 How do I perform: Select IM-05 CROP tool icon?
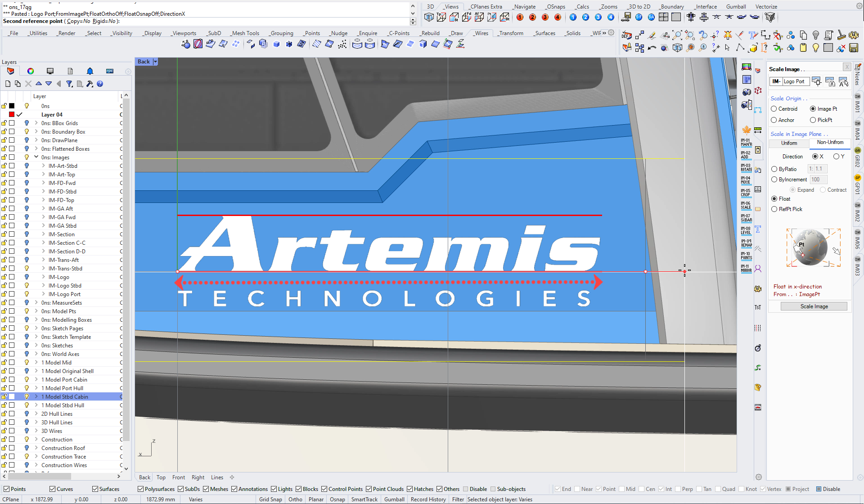pos(746,193)
